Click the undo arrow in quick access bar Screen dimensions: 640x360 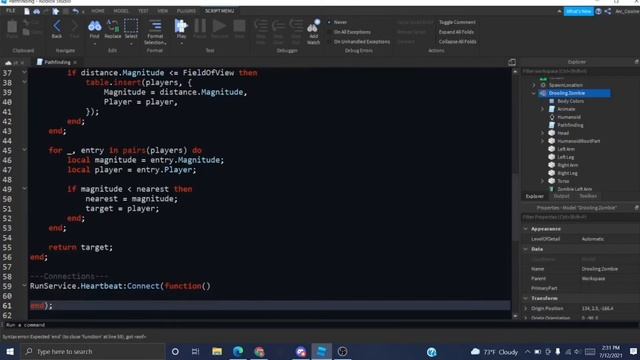[x=76, y=11]
